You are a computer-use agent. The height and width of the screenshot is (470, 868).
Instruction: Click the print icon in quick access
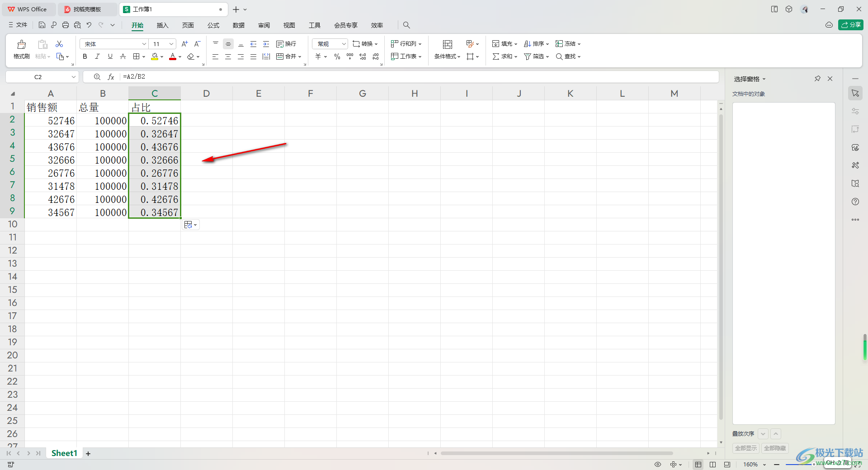[x=66, y=25]
